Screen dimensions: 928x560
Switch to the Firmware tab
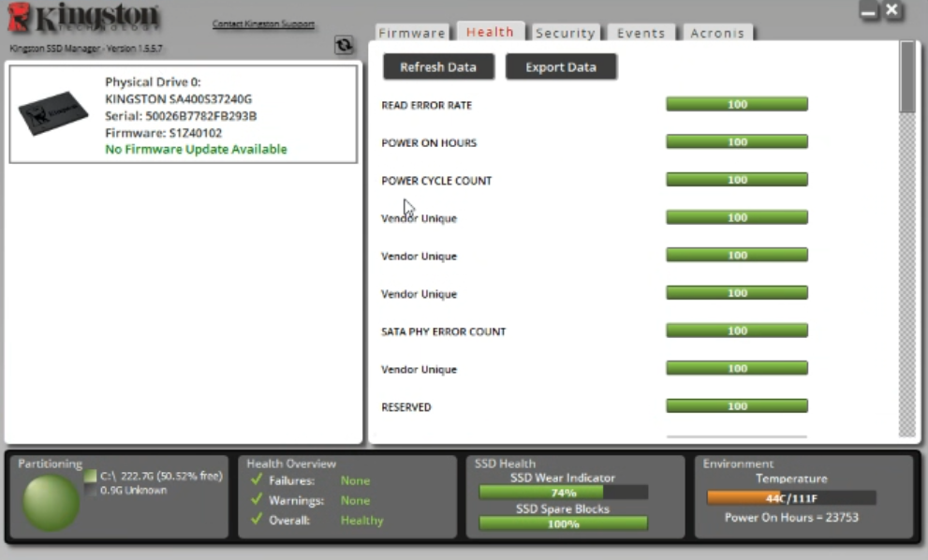coord(412,33)
